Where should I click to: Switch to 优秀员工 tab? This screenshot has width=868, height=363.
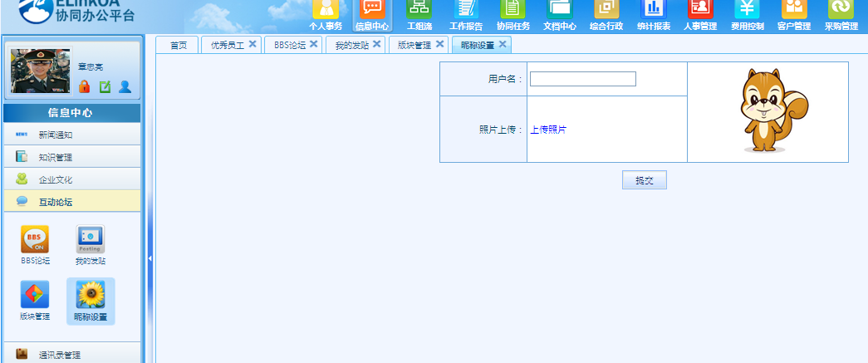coord(228,46)
